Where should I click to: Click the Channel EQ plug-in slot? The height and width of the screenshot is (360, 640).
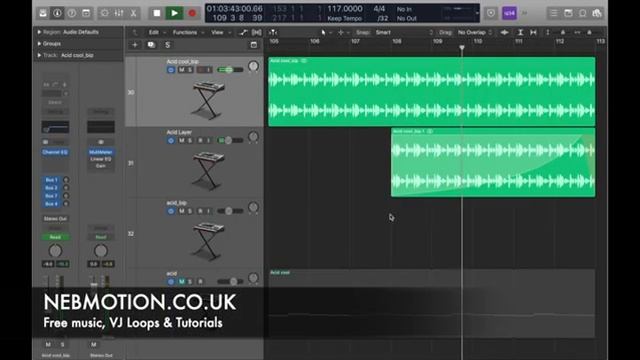point(55,152)
